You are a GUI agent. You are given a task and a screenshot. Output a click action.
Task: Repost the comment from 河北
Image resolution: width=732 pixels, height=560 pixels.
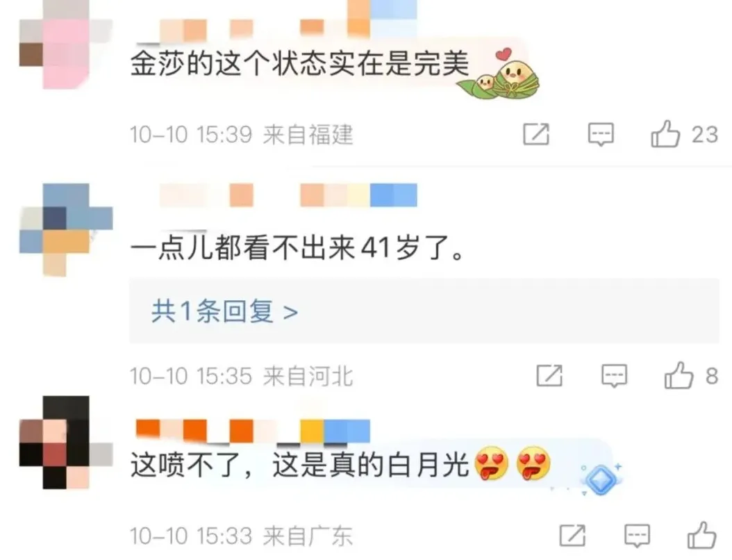[549, 376]
